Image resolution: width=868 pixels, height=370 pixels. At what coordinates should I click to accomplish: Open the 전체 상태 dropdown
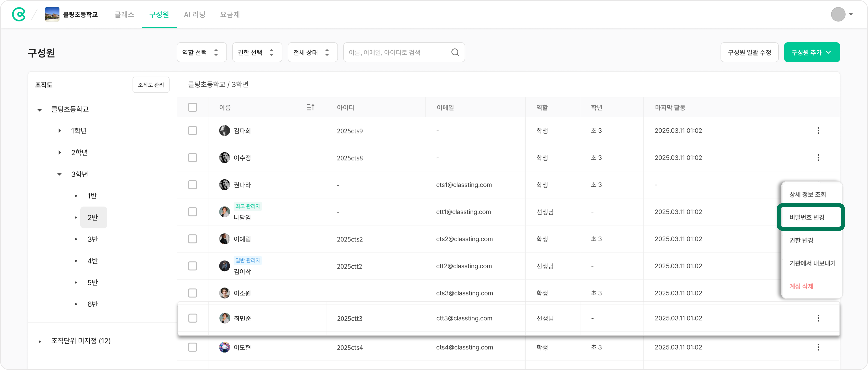pyautogui.click(x=312, y=52)
